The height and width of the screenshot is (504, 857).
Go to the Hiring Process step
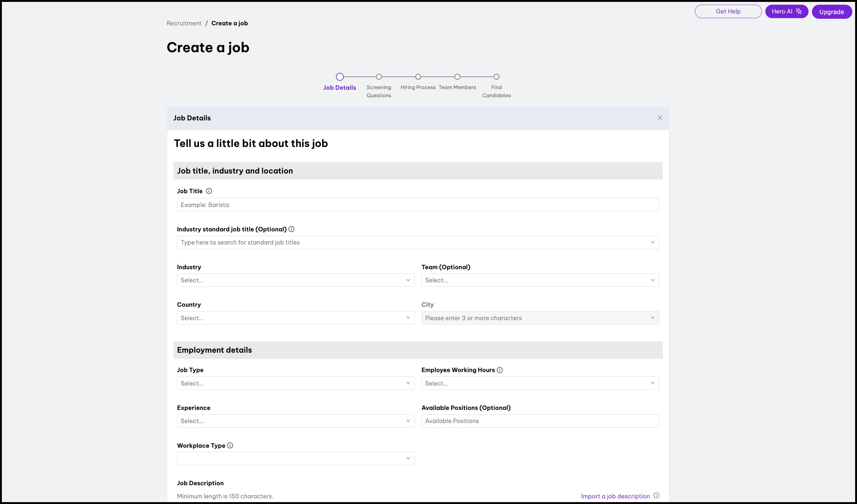[418, 77]
